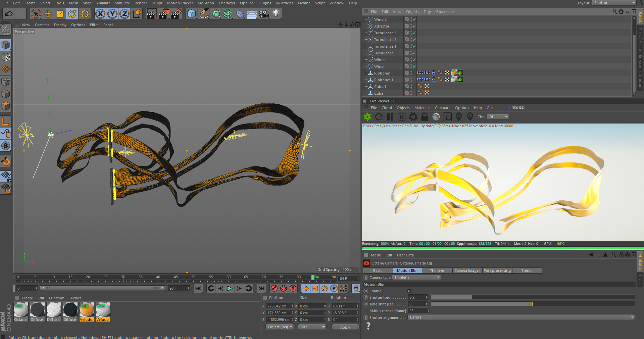
Task: Open the MoGraph menu
Action: point(205,3)
